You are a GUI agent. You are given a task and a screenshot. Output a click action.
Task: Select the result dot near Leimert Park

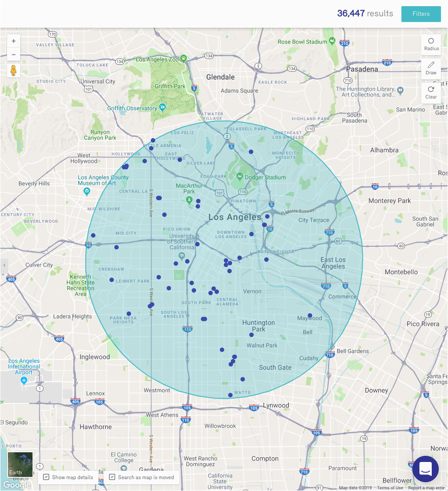click(112, 280)
